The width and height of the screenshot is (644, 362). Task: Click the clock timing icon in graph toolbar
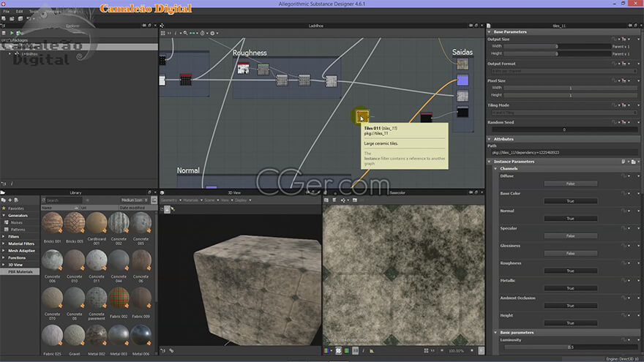(x=202, y=33)
